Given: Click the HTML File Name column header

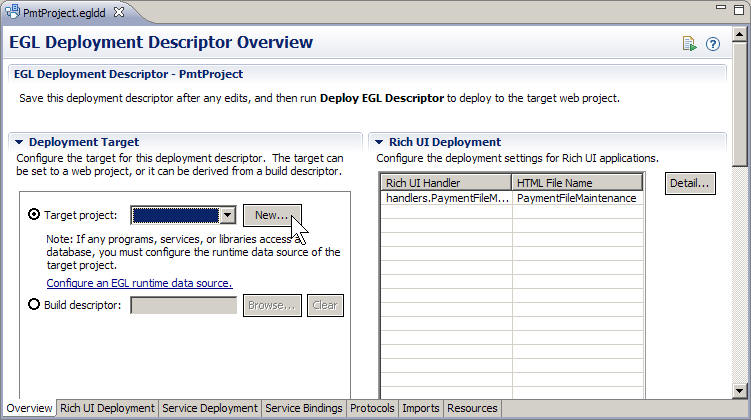Looking at the screenshot, I should pyautogui.click(x=578, y=183).
